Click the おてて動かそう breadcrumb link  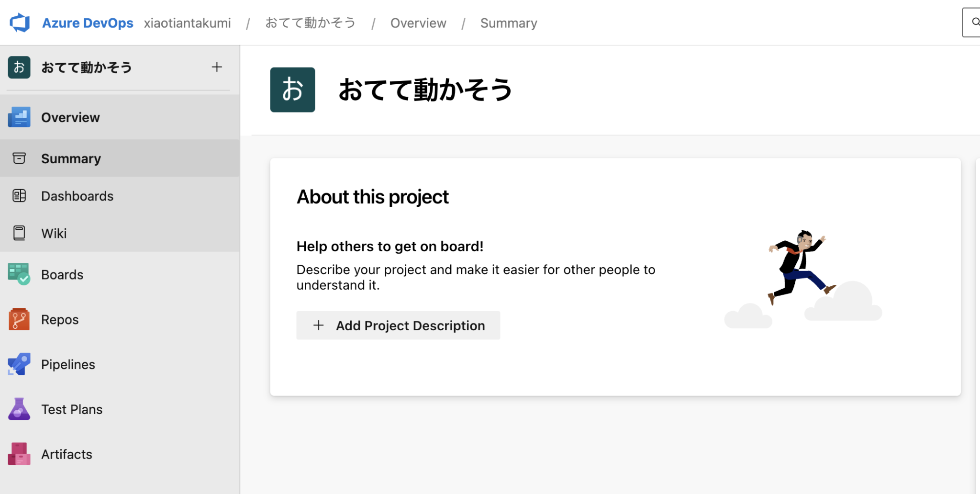[311, 23]
